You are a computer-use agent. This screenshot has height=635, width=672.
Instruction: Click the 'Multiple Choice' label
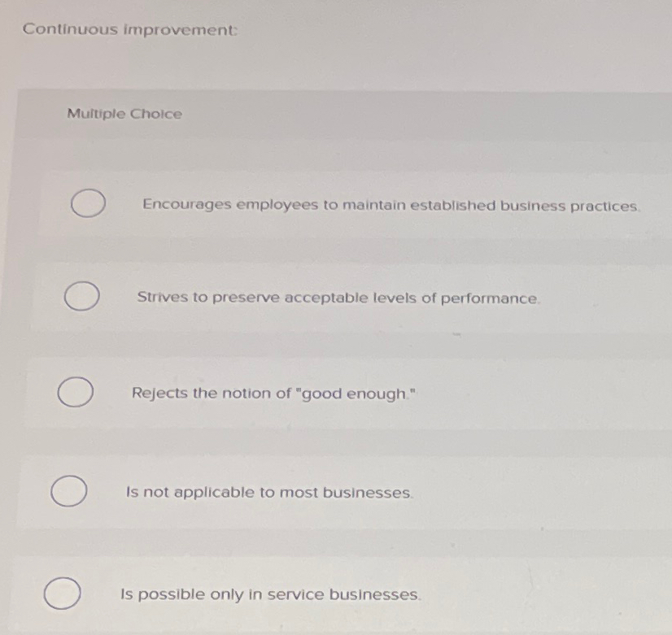[124, 114]
